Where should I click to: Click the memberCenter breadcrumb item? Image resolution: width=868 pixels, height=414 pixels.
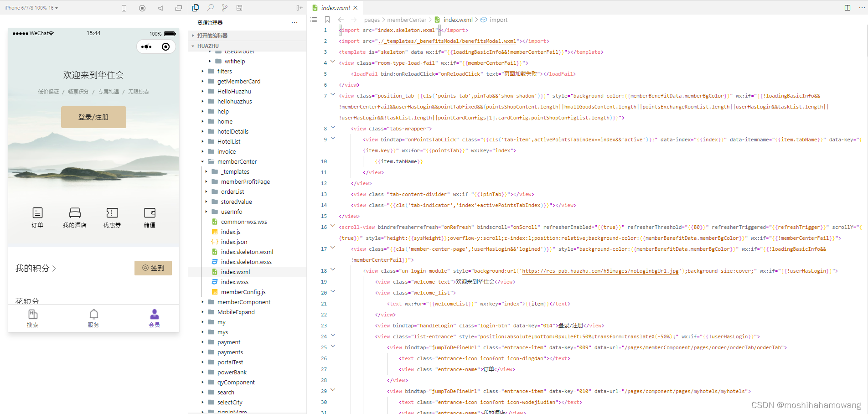coord(407,20)
